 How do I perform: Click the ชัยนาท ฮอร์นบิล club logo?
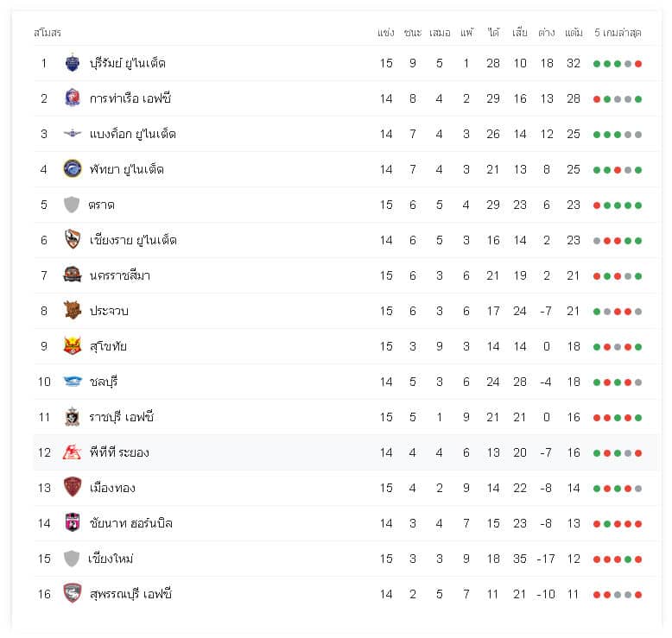(72, 522)
